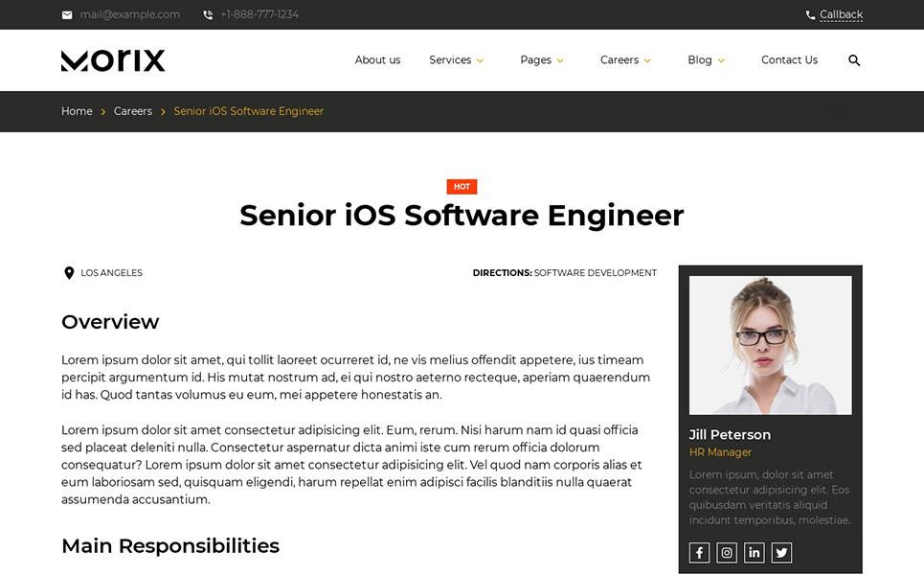Click the HR Manager label
The width and height of the screenshot is (924, 575).
point(720,452)
